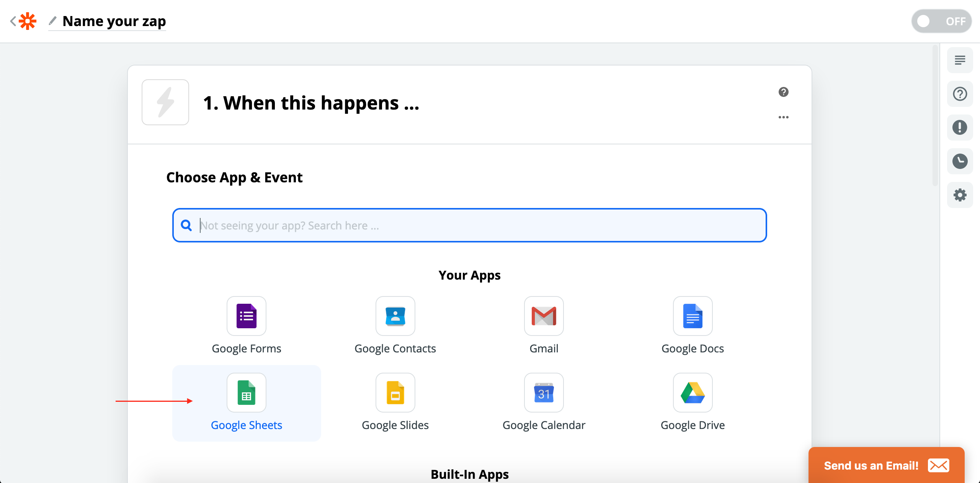Turn the Zap ON with the toggle

tap(941, 21)
